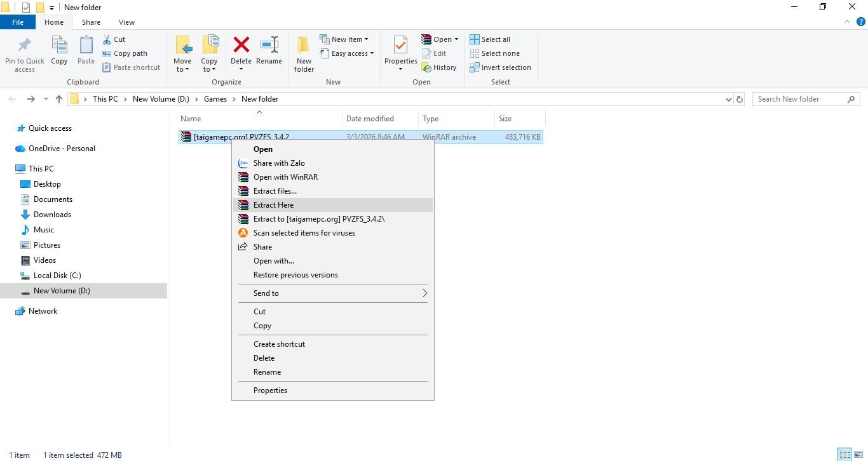
Task: Click Invert selection in Select group
Action: point(501,67)
